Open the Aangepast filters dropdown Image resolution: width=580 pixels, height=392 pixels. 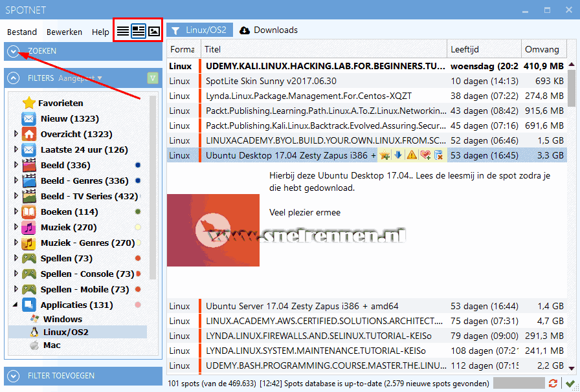pos(80,78)
